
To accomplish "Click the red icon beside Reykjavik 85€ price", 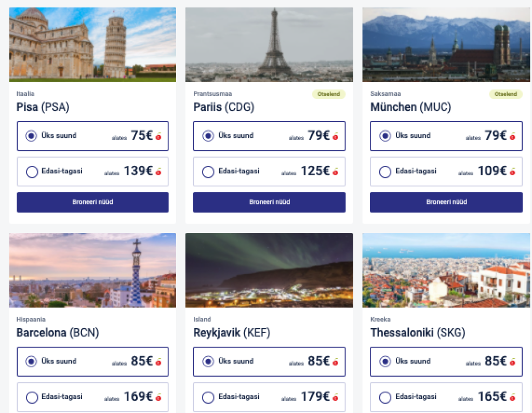I will click(x=336, y=362).
